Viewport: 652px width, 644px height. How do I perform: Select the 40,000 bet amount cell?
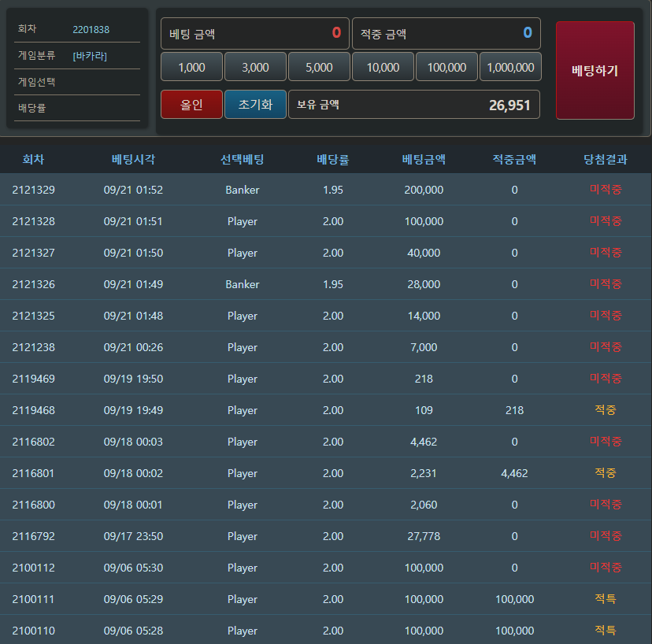click(x=424, y=253)
